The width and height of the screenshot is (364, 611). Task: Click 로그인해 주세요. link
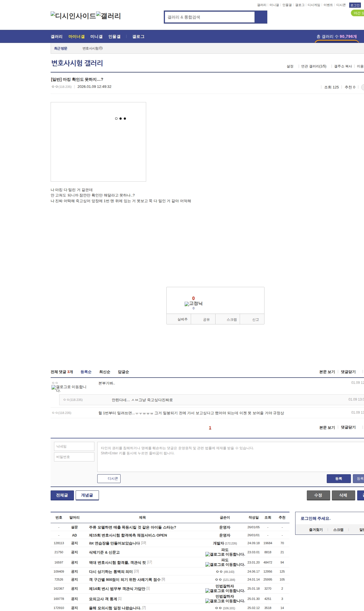click(315, 518)
